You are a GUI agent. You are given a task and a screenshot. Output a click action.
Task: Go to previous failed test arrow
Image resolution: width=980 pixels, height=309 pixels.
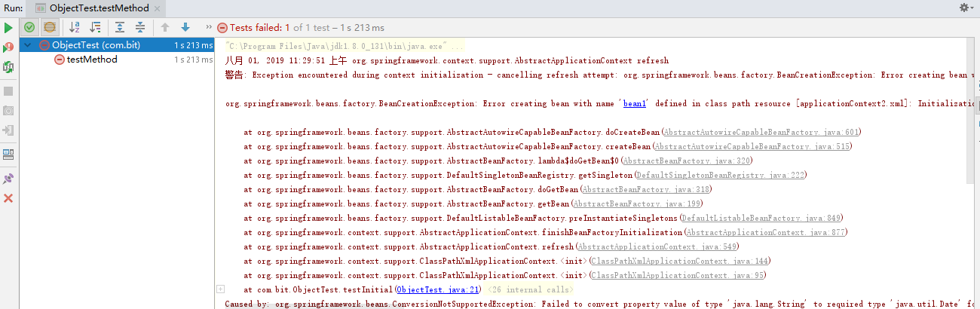165,27
